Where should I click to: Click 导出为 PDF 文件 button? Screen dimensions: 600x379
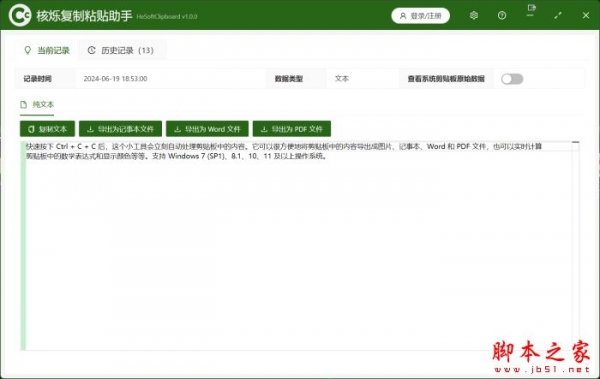click(x=292, y=129)
